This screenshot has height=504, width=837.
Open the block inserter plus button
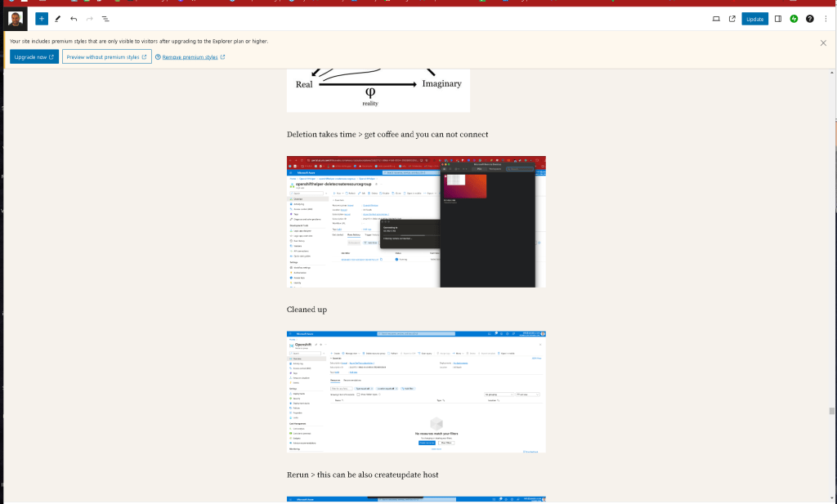click(42, 19)
